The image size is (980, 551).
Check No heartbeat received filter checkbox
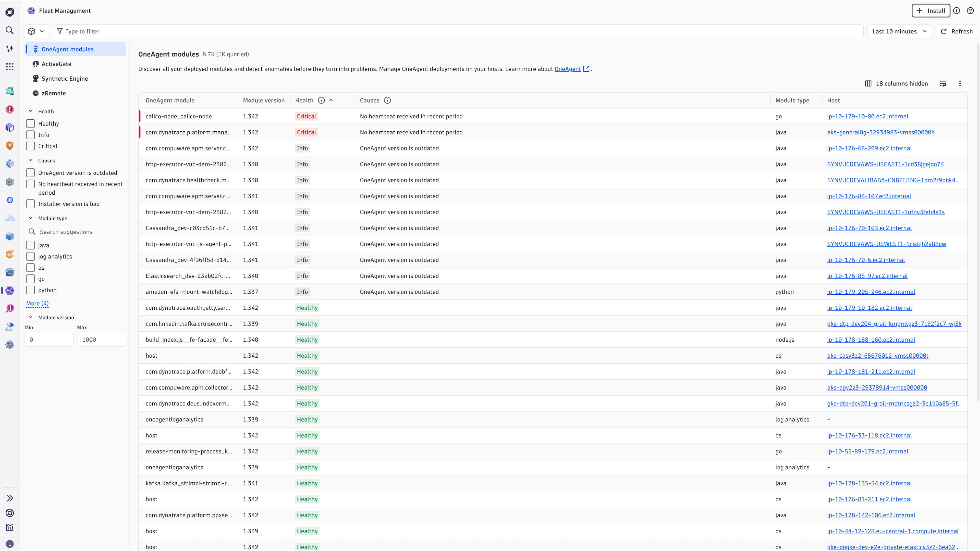(30, 184)
